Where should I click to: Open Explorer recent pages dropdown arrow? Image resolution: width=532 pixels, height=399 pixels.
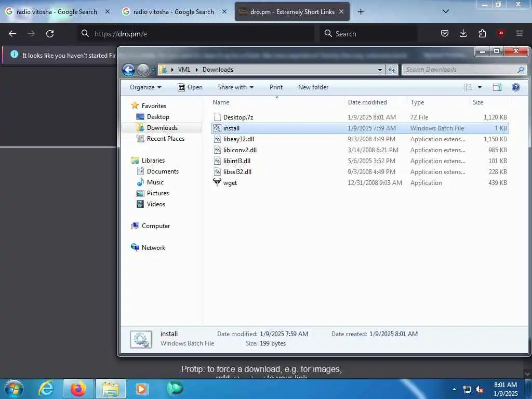[x=153, y=70]
